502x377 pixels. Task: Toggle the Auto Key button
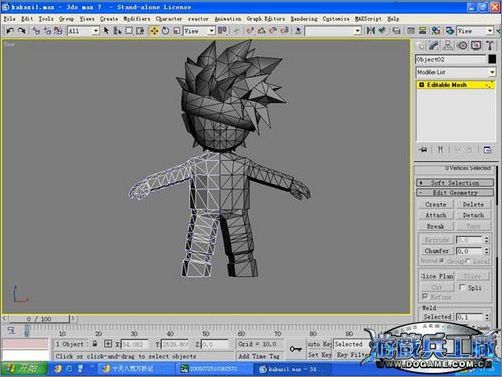click(x=319, y=344)
